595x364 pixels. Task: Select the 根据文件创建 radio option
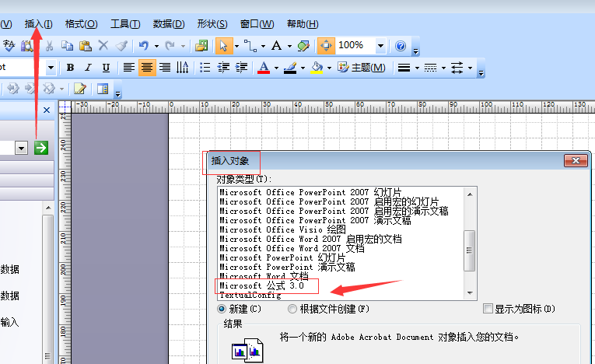click(292, 309)
